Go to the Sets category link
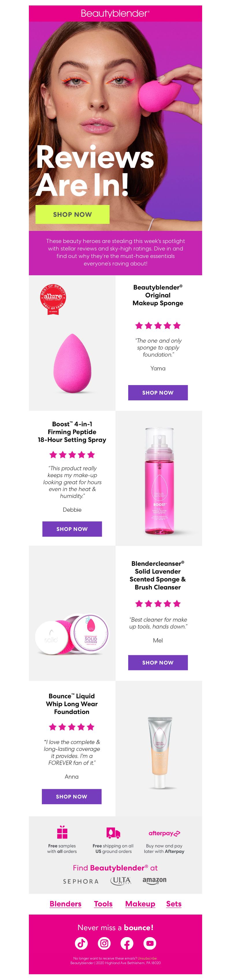 [174, 904]
